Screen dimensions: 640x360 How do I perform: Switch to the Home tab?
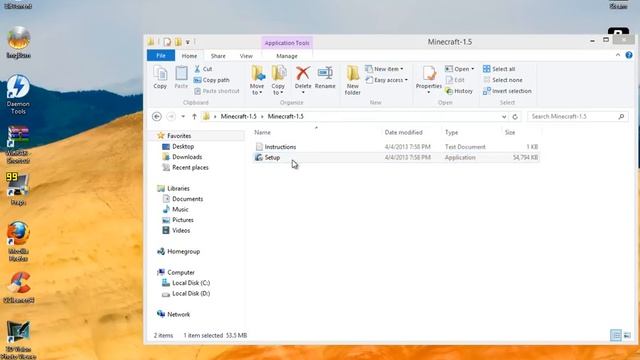(189, 56)
